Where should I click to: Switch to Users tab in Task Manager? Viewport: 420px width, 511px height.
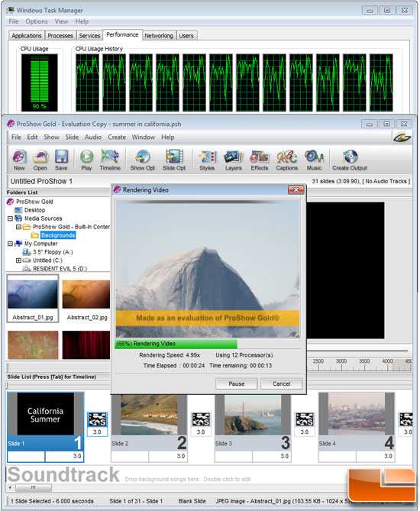[186, 36]
